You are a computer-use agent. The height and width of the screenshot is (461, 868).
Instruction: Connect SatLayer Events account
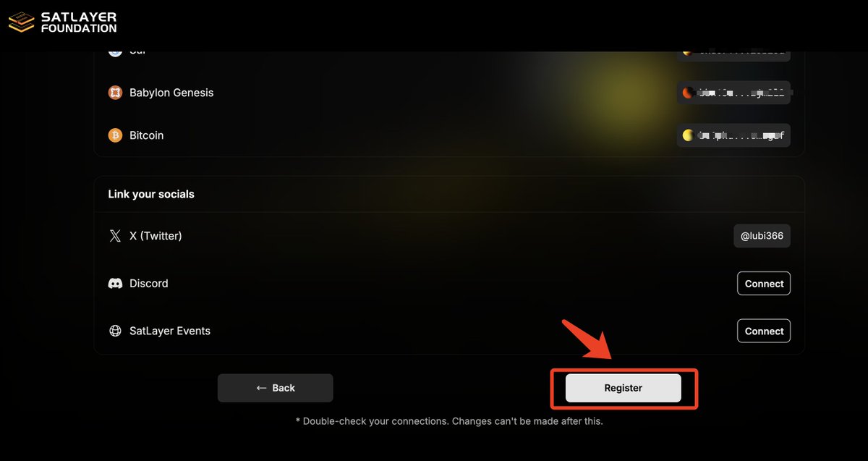click(x=764, y=331)
